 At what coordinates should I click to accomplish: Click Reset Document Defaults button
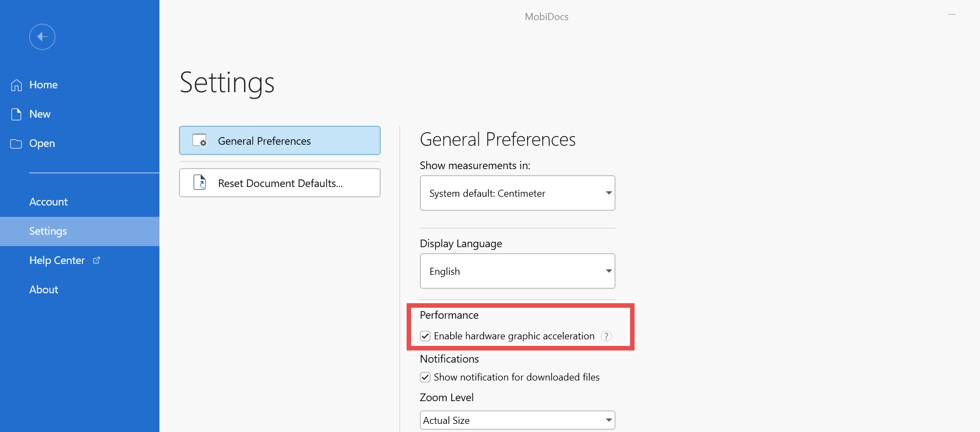(280, 183)
